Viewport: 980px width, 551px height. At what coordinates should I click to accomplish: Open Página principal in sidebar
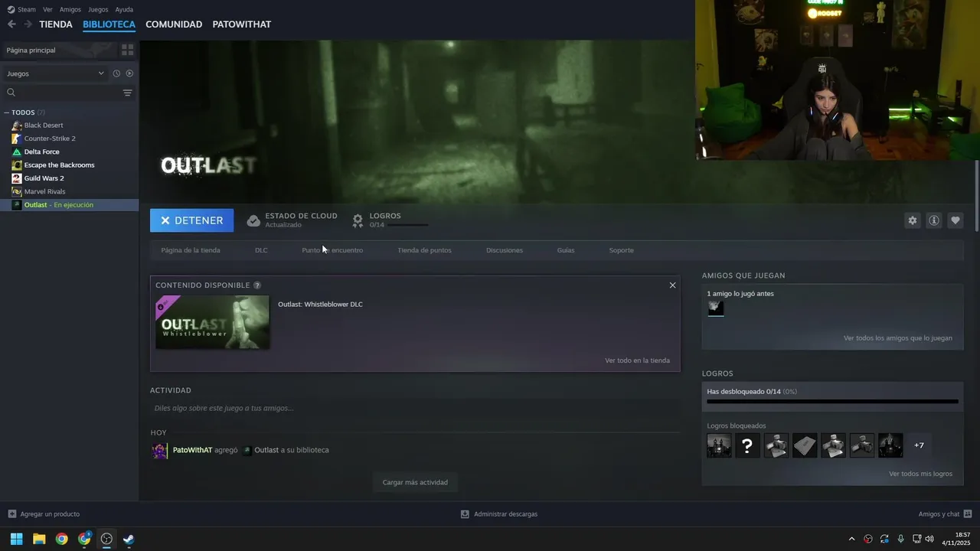pyautogui.click(x=58, y=50)
